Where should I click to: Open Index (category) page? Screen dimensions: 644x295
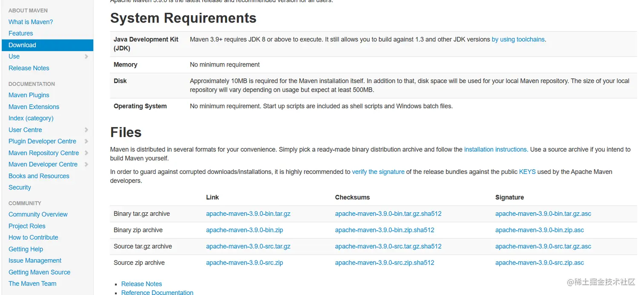31,118
